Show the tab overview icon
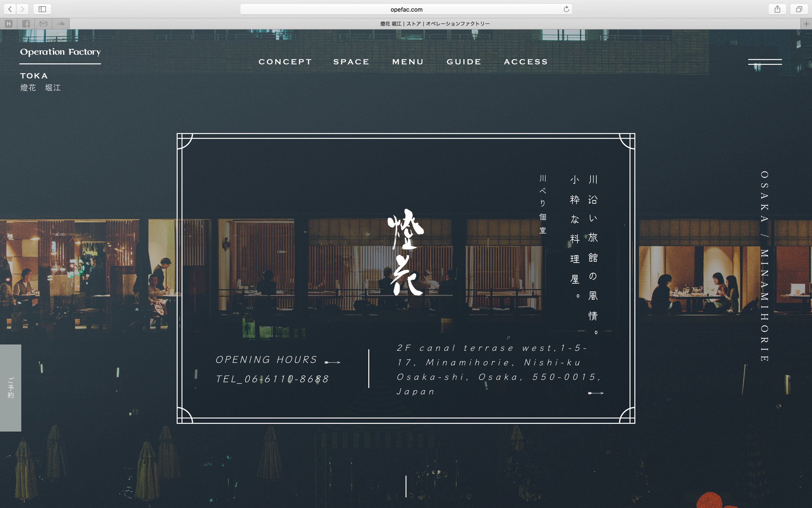 (x=799, y=9)
